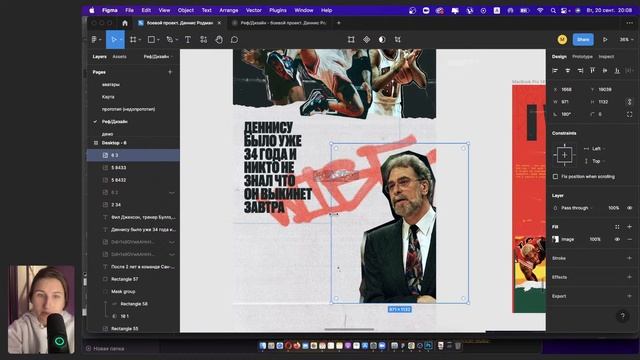
Task: Open vertical constraint Top dropdown
Action: (595, 161)
